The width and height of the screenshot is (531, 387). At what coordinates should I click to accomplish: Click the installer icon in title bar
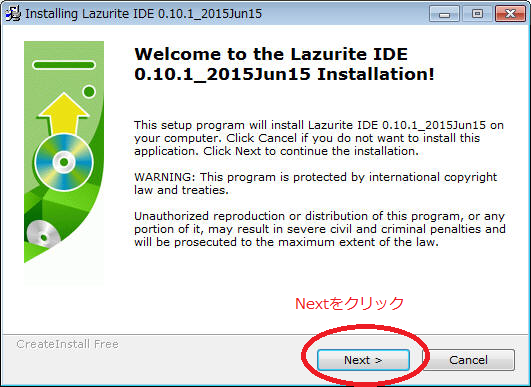13,14
